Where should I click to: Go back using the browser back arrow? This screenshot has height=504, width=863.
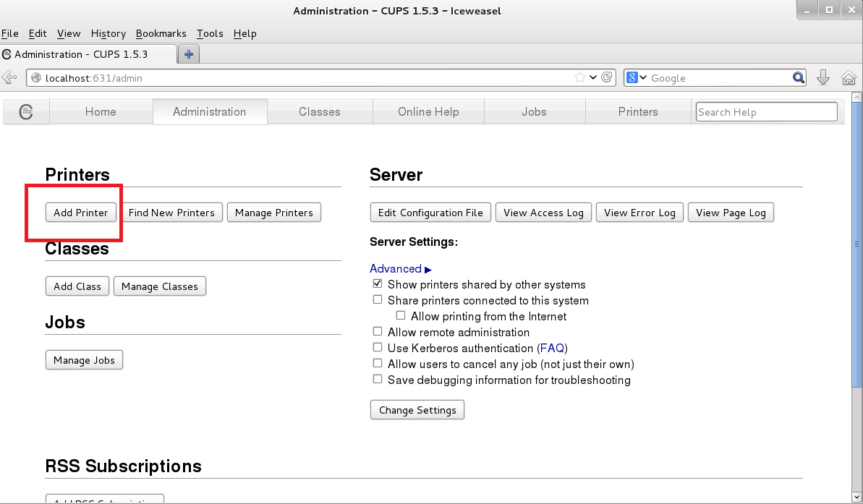point(10,78)
